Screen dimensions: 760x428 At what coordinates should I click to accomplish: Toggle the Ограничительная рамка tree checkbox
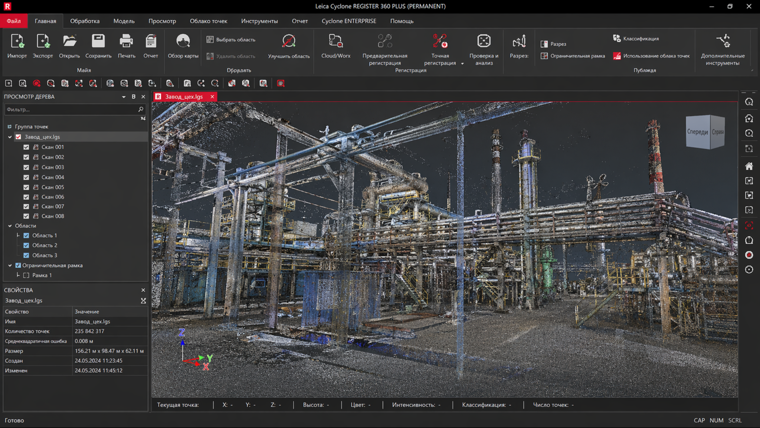coord(18,265)
